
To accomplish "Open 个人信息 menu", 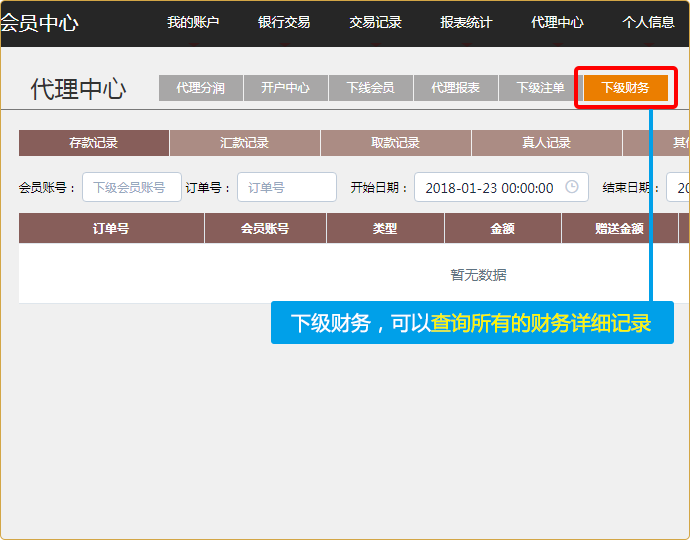I will point(648,22).
